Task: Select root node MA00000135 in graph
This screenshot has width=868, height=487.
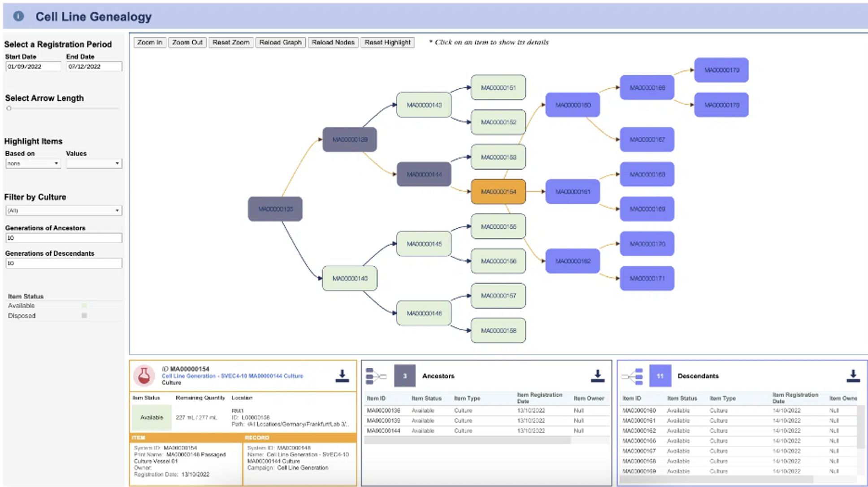Action: pos(275,209)
